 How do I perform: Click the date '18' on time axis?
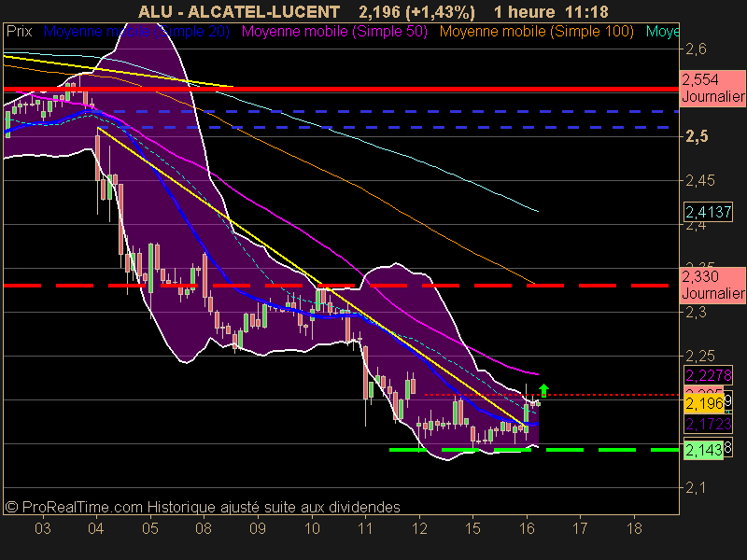634,528
